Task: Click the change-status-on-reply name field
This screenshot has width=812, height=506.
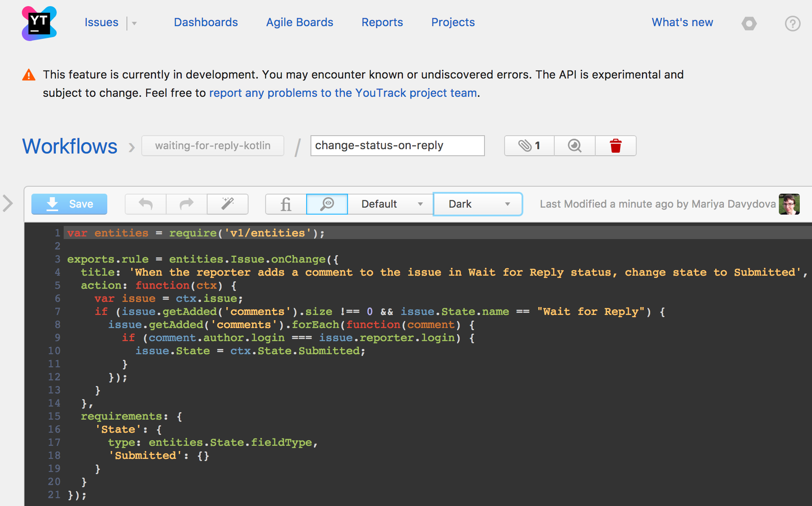Action: (397, 146)
